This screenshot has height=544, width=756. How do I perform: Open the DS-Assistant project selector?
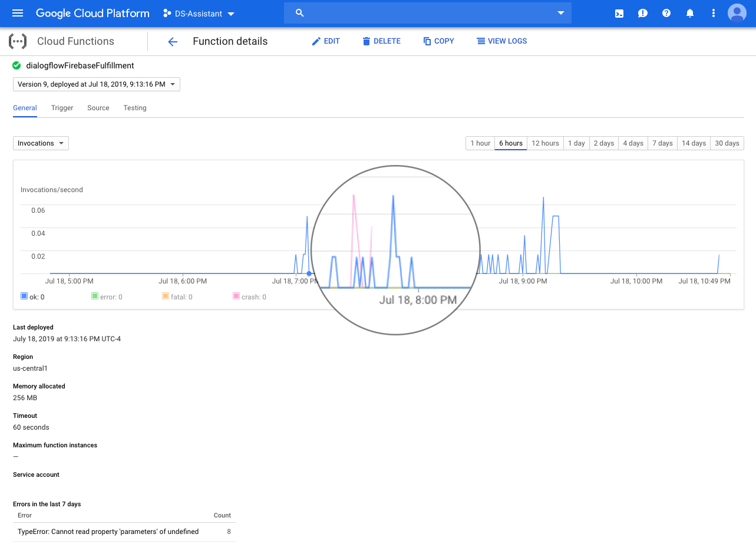[x=199, y=13]
